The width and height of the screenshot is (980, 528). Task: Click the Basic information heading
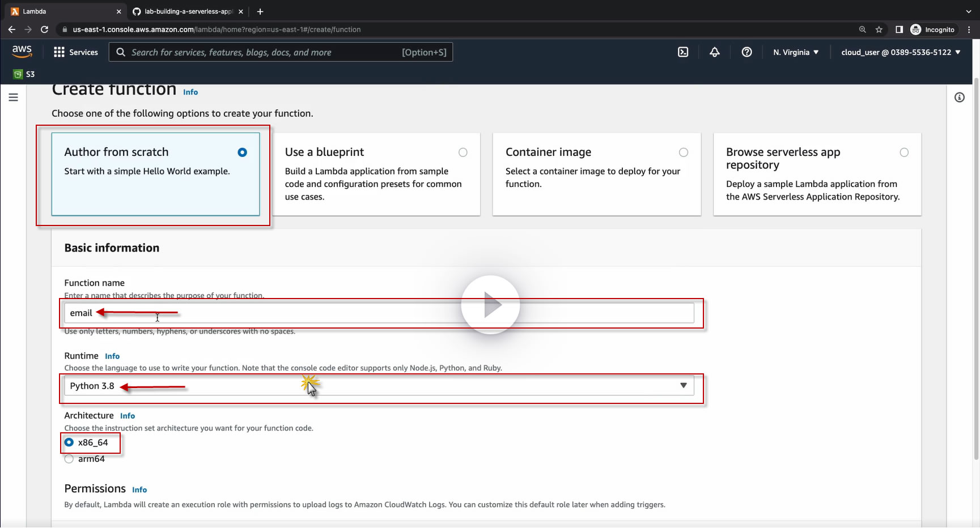[112, 248]
